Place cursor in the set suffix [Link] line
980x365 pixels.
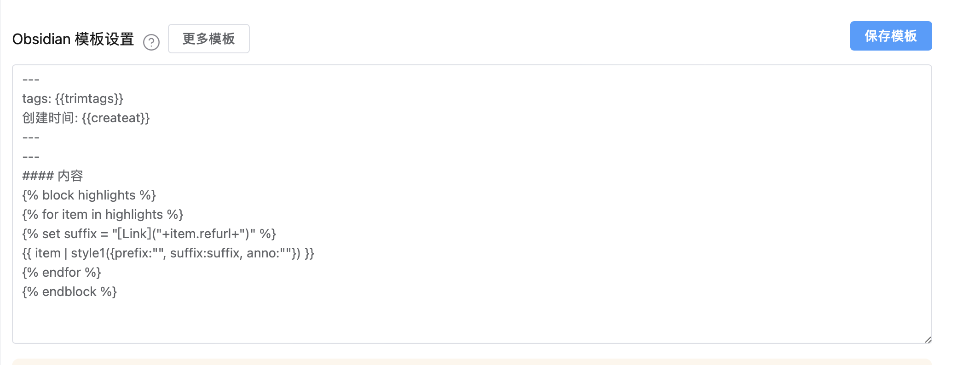(x=149, y=234)
